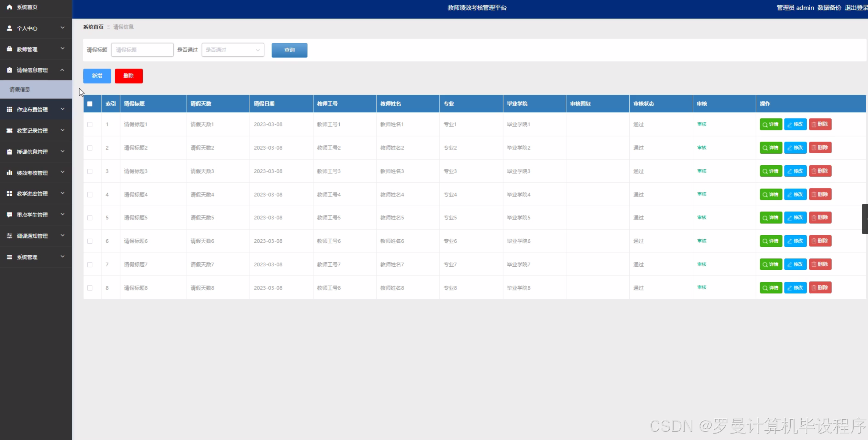Click the blue 查询 search button
This screenshot has width=868, height=440.
tap(289, 50)
